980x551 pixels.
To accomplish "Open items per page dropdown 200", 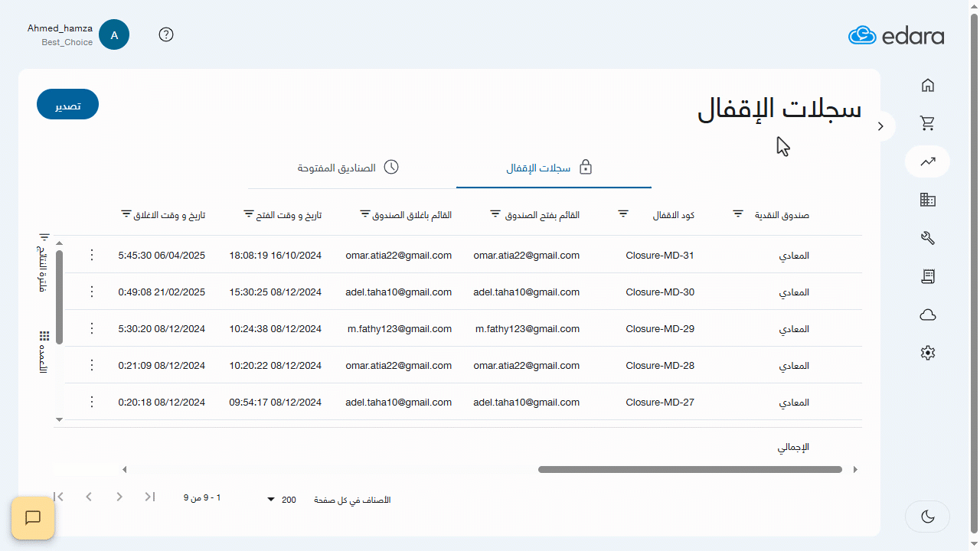I will pos(282,500).
